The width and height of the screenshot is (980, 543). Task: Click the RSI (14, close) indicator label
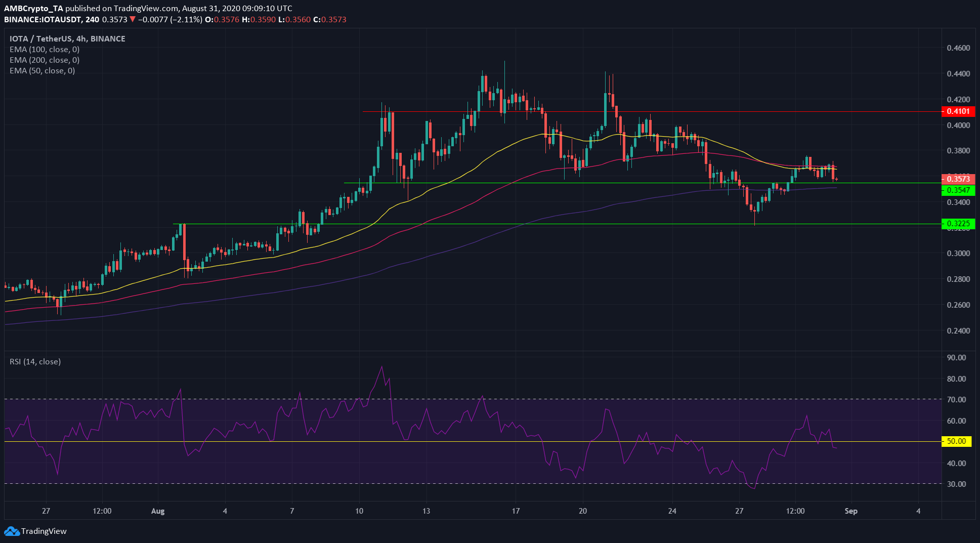pos(35,361)
